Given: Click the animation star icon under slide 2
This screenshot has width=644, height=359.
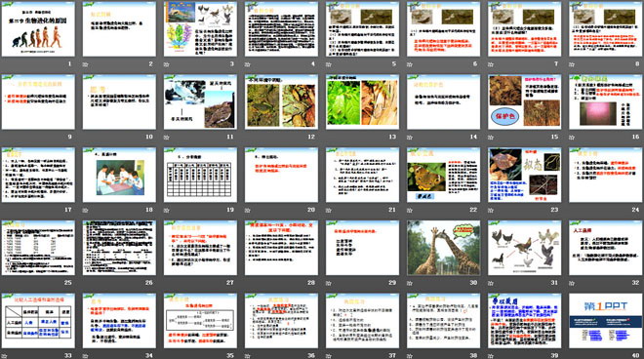Looking at the screenshot, I should [86, 64].
